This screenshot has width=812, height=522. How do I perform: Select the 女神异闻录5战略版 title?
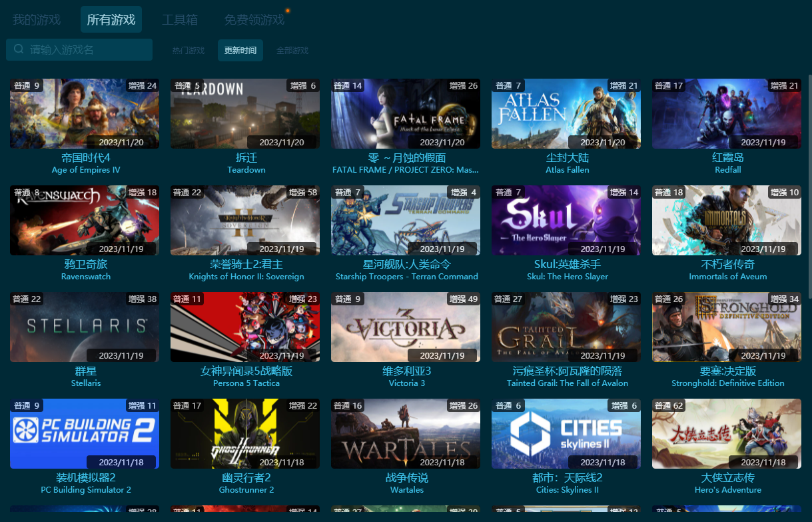point(246,371)
